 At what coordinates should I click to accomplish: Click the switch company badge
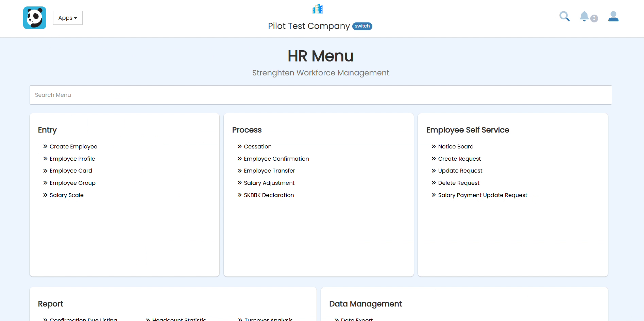[x=362, y=26]
